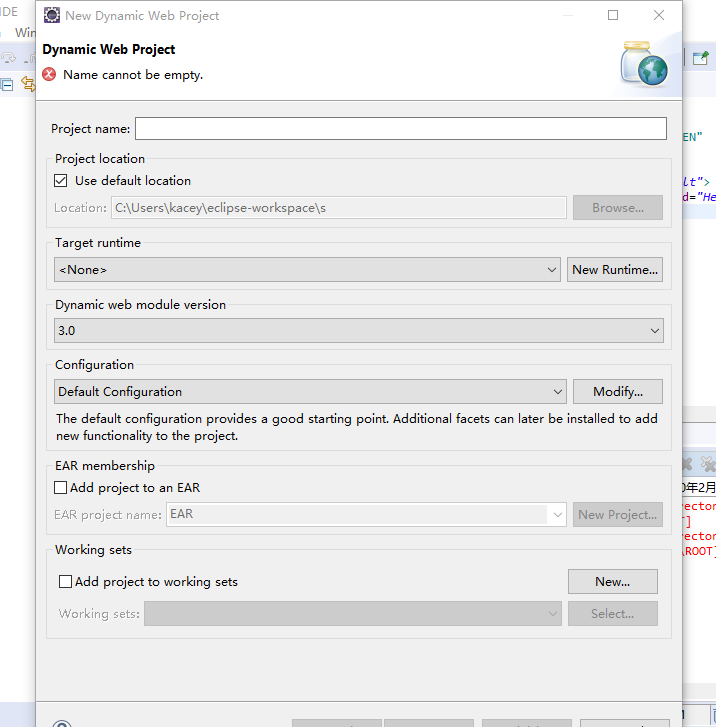This screenshot has width=716, height=727.
Task: Click grey X remove launch icon in console
Action: click(687, 464)
